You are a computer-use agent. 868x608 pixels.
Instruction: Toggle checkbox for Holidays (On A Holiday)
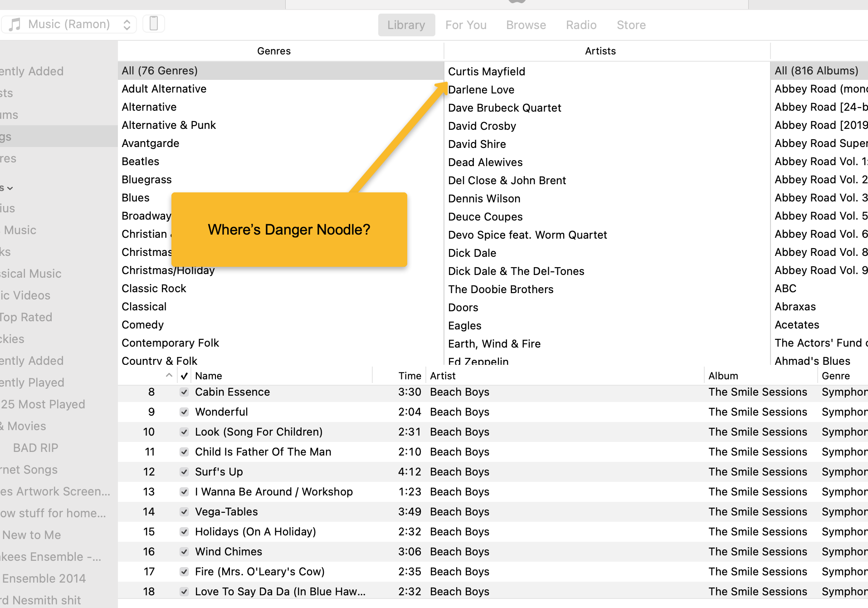[184, 532]
